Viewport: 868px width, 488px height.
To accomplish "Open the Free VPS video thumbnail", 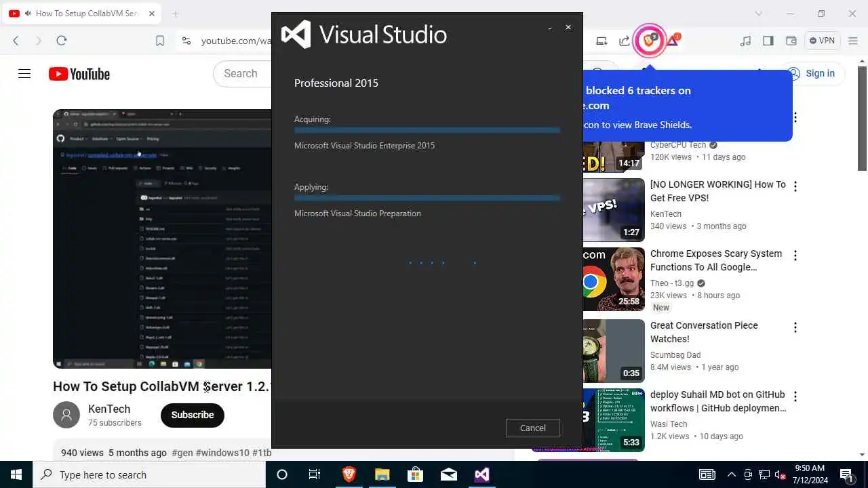I will point(614,210).
